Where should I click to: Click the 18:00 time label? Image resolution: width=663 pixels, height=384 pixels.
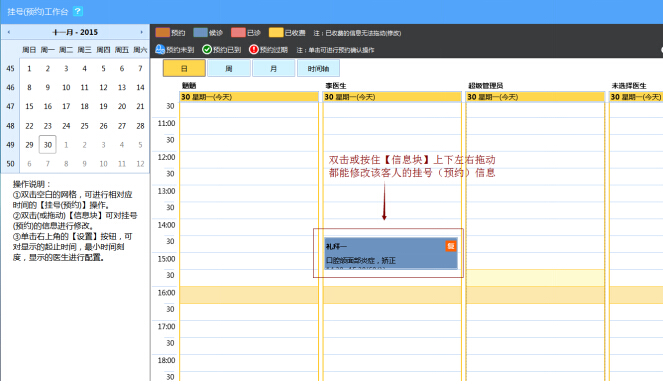(166, 360)
